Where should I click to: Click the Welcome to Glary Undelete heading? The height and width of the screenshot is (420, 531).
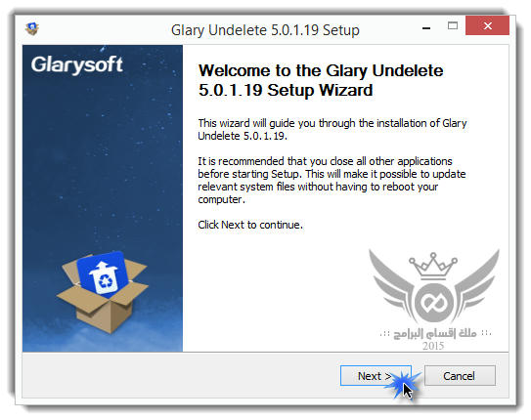(x=321, y=80)
